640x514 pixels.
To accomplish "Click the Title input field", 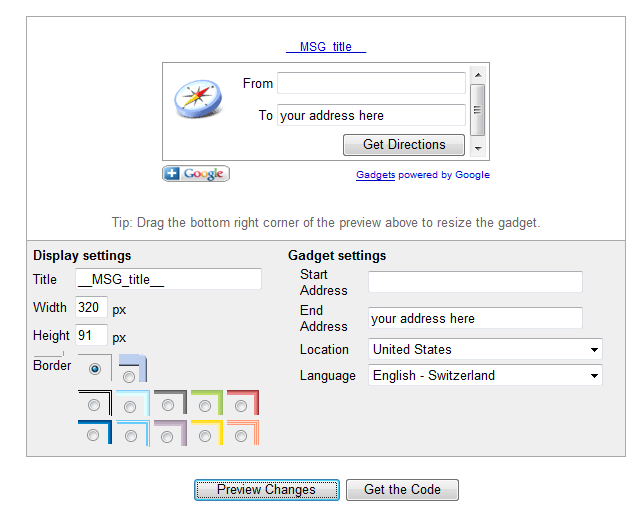I will (168, 279).
